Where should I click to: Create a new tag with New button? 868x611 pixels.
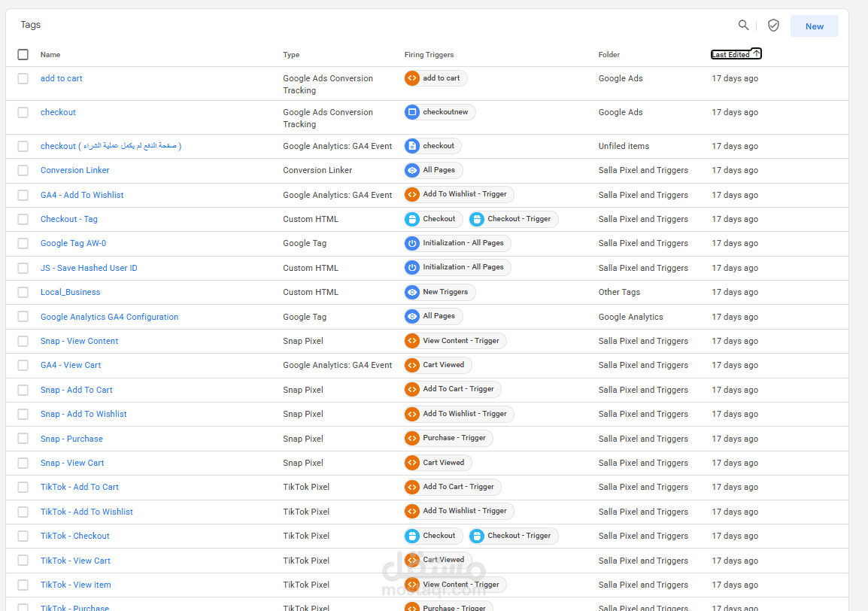[x=815, y=26]
